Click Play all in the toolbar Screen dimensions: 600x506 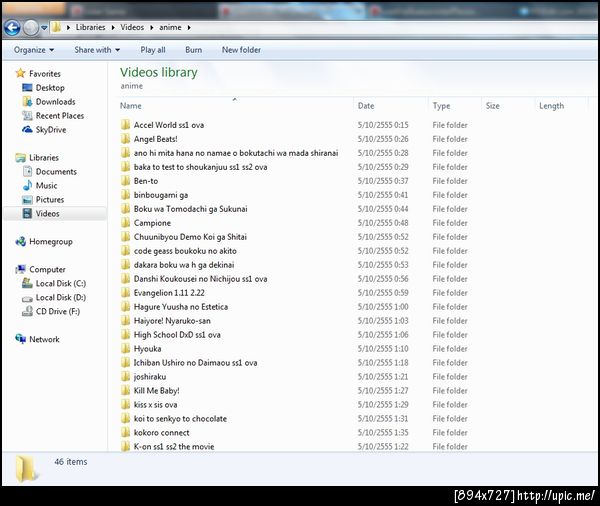(153, 50)
